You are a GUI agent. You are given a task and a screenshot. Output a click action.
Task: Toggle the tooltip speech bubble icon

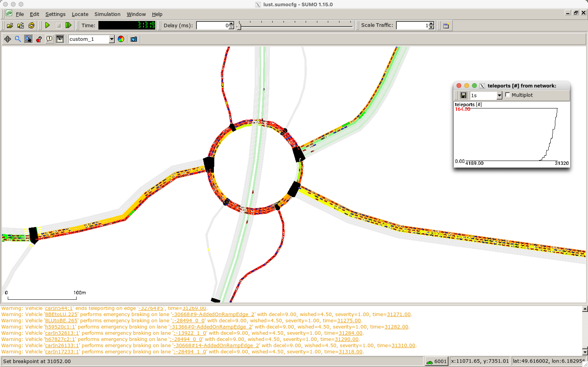[49, 39]
